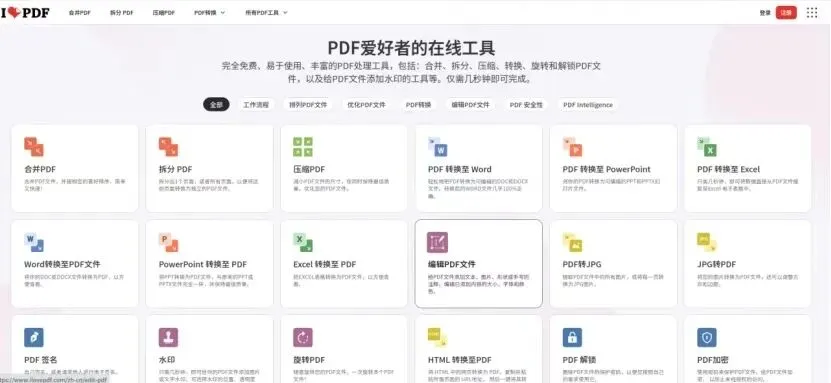The image size is (831, 383).
Task: Go to iLovePDF logo home
Action: (25, 12)
